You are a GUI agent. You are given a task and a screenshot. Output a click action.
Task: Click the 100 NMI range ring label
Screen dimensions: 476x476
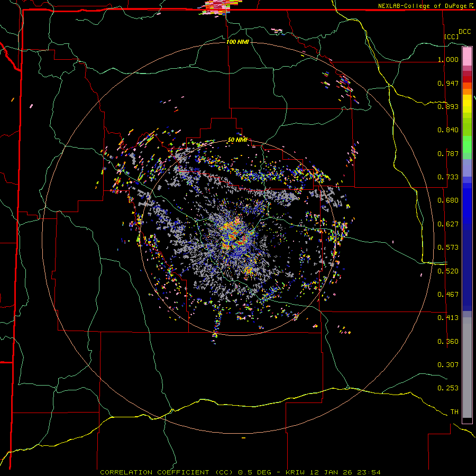[x=237, y=42]
